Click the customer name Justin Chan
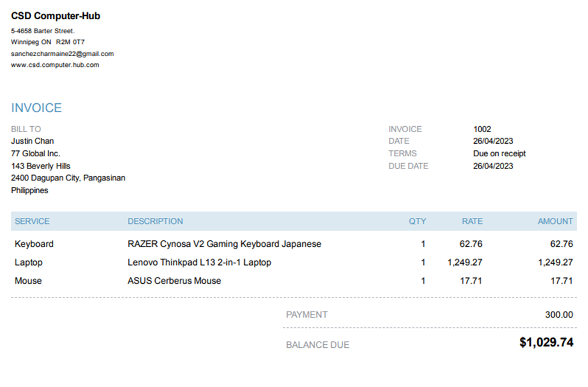 32,141
